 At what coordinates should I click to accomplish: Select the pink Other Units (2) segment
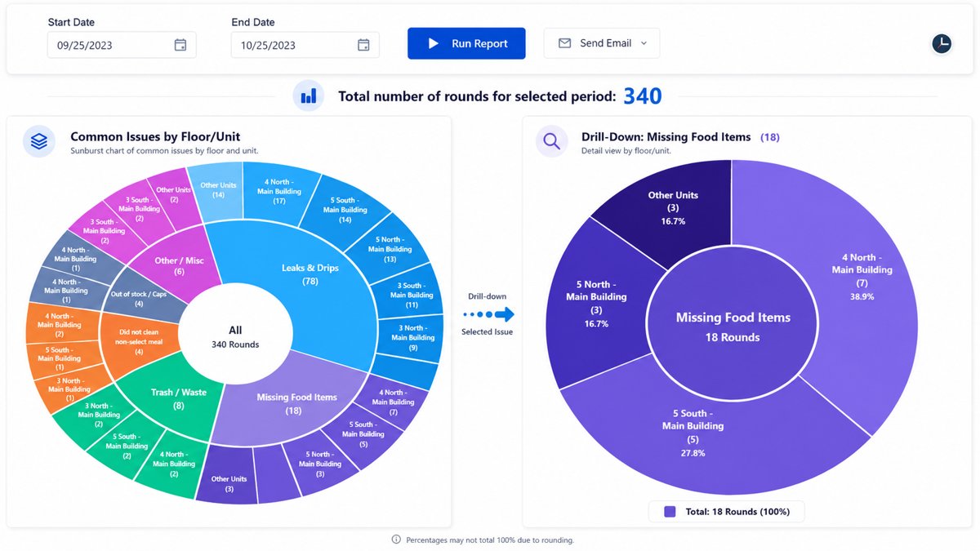(x=173, y=194)
